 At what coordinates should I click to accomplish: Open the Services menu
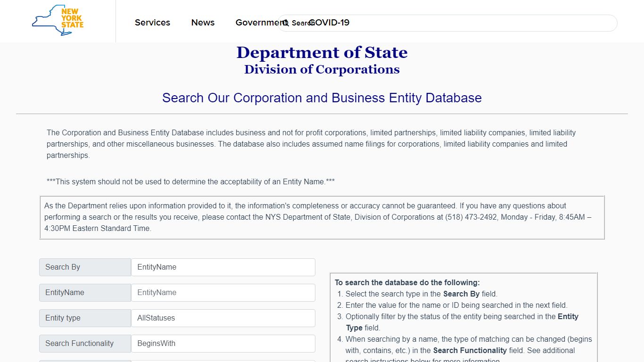[x=152, y=23]
